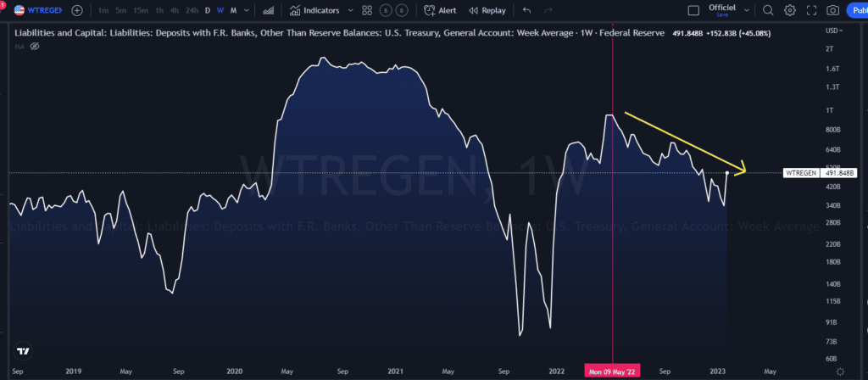
Task: Click the first circled B icon
Action: (386, 10)
